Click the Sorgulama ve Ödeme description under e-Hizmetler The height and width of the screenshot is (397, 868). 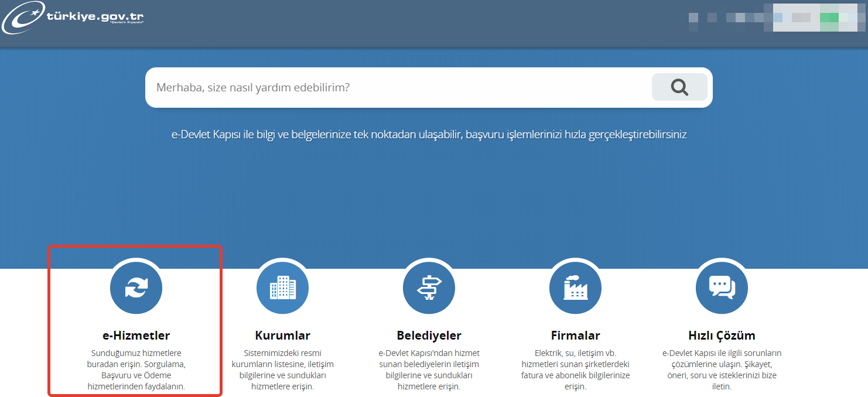pos(136,369)
